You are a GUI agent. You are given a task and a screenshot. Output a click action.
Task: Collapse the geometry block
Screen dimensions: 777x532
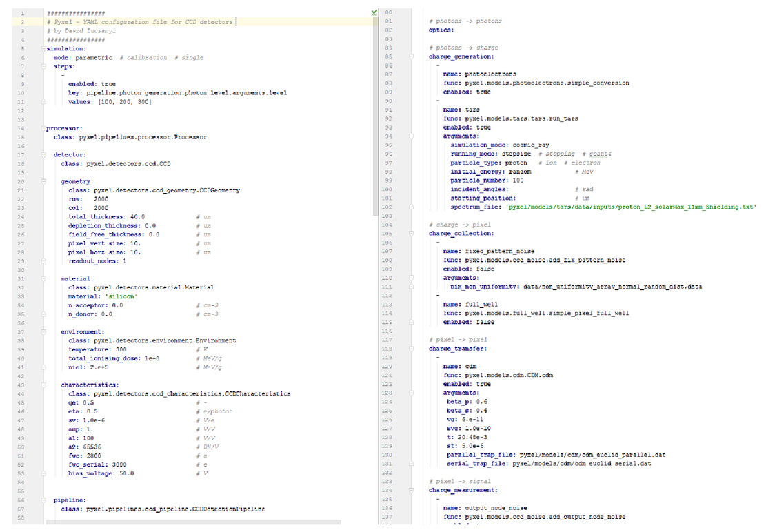click(43, 181)
